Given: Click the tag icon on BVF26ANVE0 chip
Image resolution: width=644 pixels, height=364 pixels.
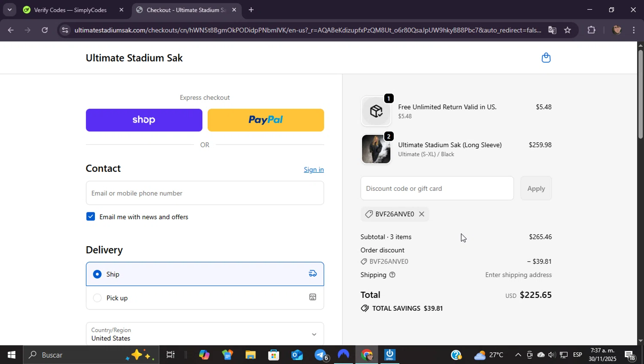Looking at the screenshot, I should click(368, 214).
